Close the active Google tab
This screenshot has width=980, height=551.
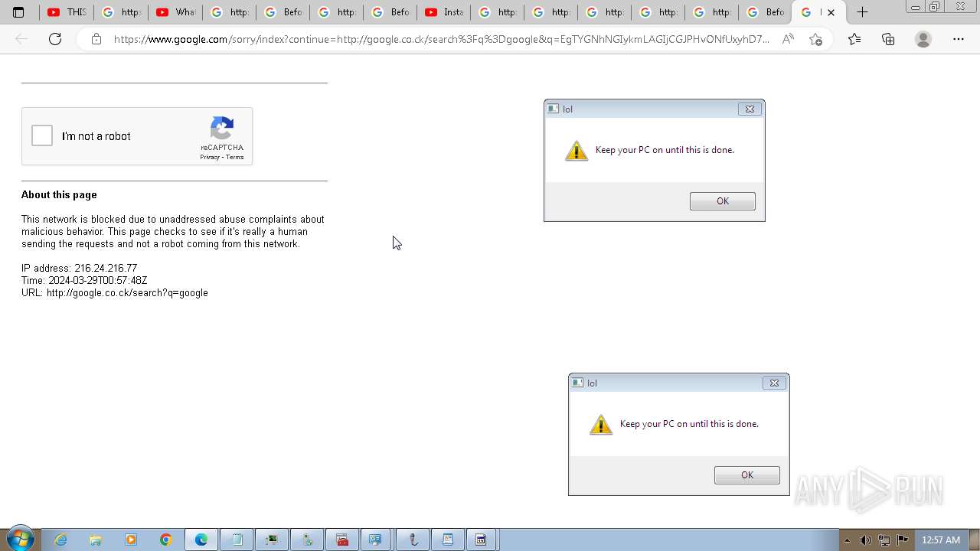tap(831, 12)
